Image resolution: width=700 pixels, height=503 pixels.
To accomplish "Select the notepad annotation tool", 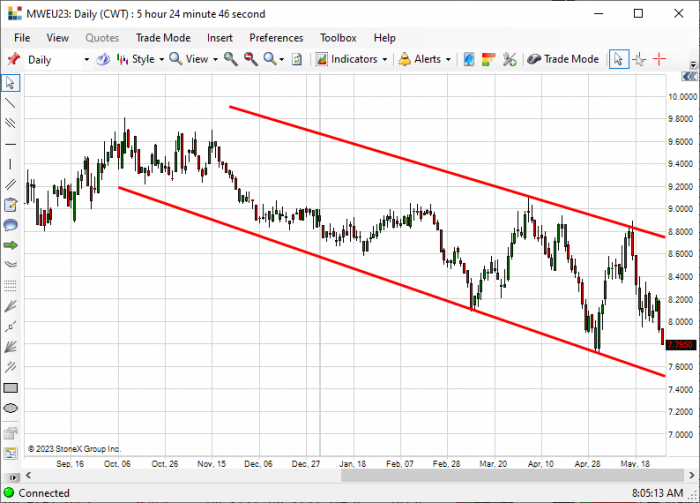I will [10, 205].
